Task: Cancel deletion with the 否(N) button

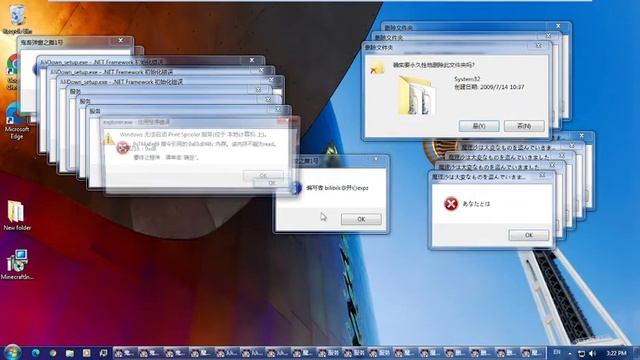Action: tap(524, 126)
